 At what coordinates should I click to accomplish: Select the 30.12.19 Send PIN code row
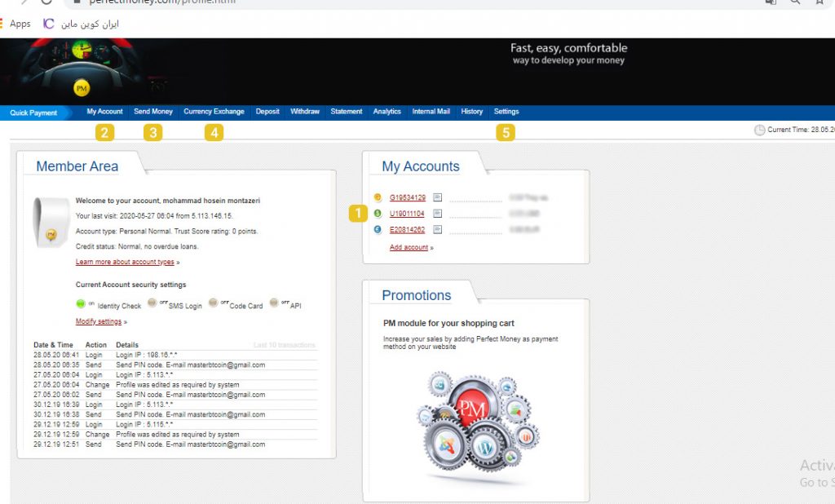click(x=176, y=414)
